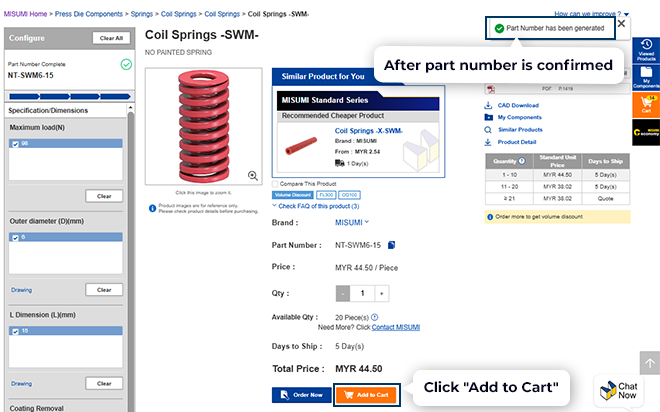This screenshot has height=412, width=660.
Task: Open the orange Cart side button
Action: 646,105
